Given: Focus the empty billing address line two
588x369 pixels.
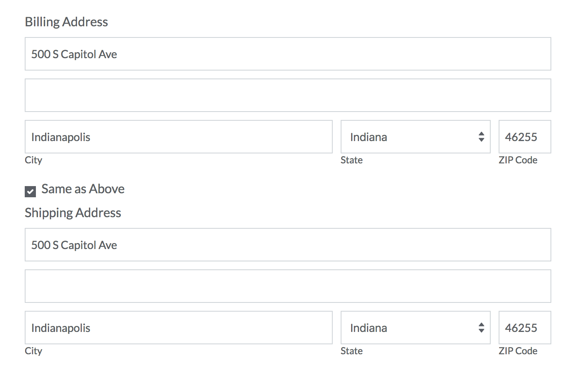Looking at the screenshot, I should (288, 96).
